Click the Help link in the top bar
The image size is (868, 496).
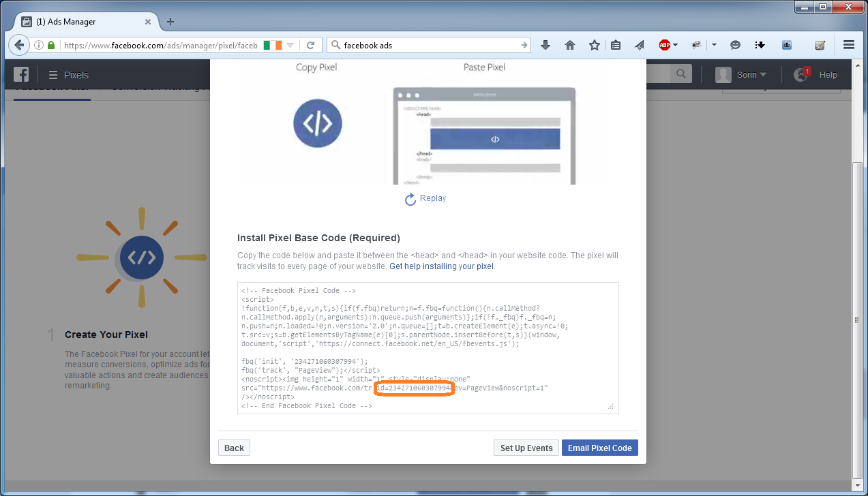tap(828, 75)
